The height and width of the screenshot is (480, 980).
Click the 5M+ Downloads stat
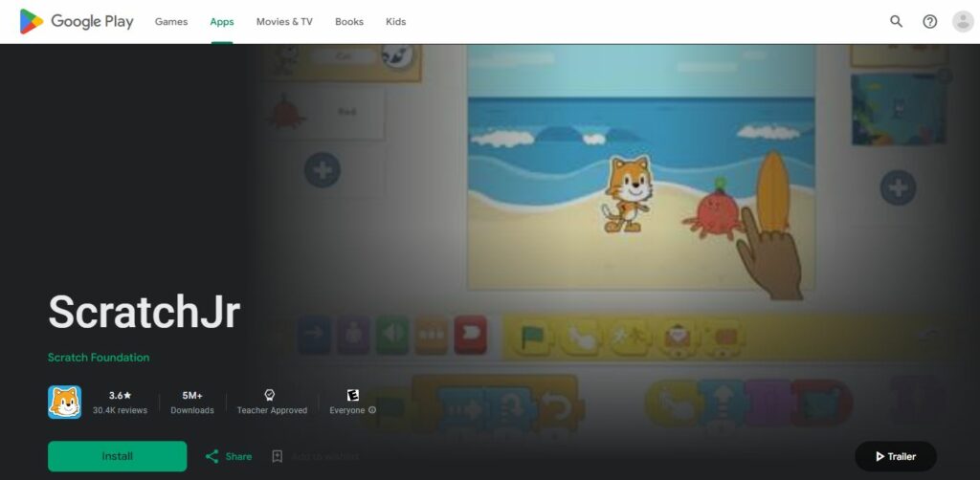(192, 403)
